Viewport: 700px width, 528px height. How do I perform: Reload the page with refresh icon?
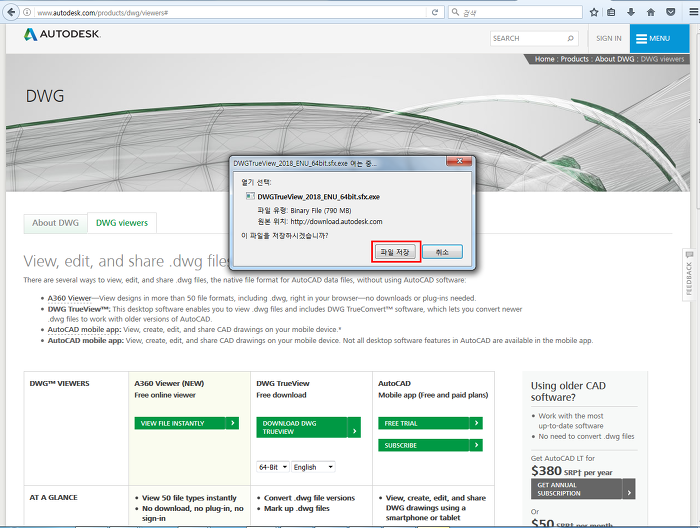435,12
